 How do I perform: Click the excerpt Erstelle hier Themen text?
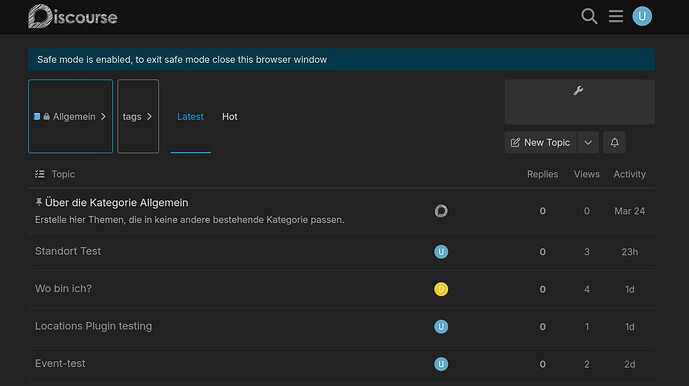click(x=189, y=219)
